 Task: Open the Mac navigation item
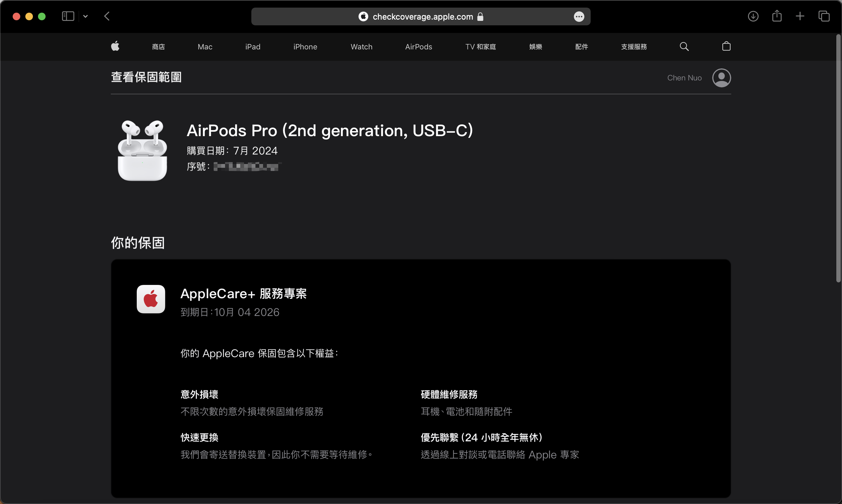[205, 47]
